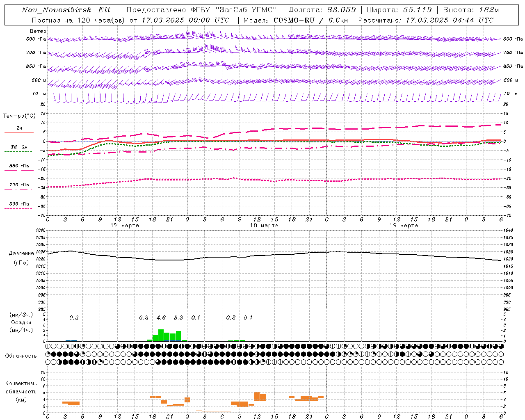
Task: Click the 'Осадки' precipitation label
Action: pyautogui.click(x=21, y=322)
